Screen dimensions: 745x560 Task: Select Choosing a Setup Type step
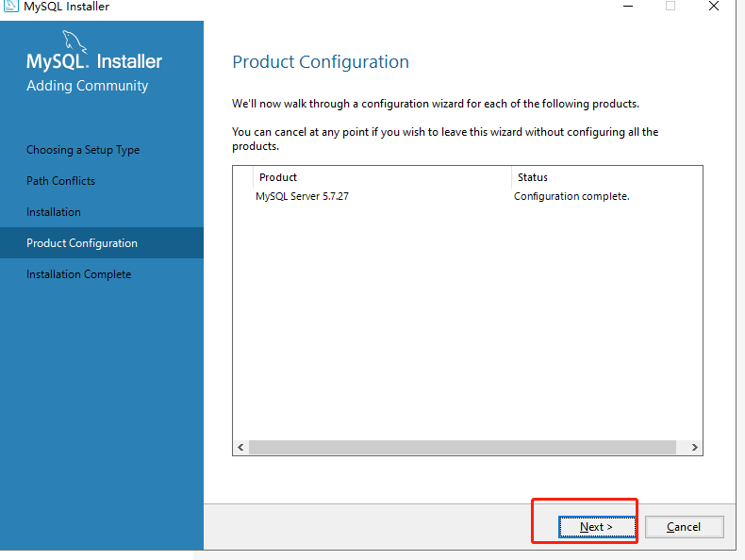click(83, 150)
